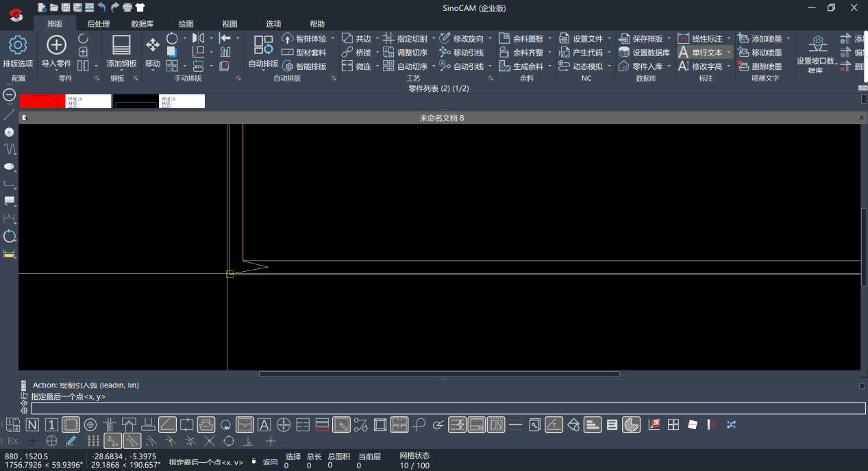868x471 pixels.
Task: Click 设置数据库 button
Action: [645, 53]
